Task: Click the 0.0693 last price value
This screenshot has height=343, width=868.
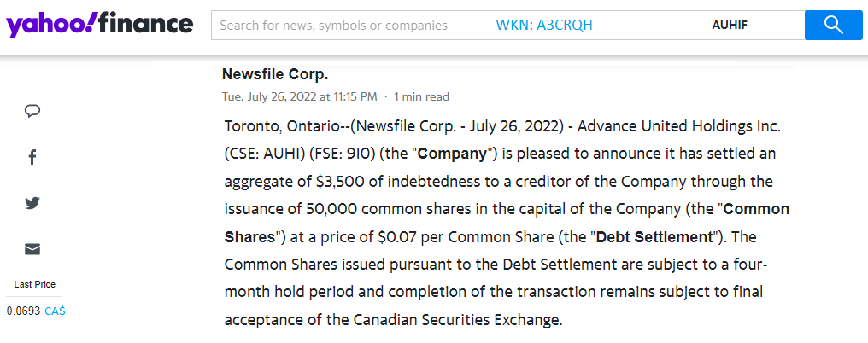Action: [23, 311]
